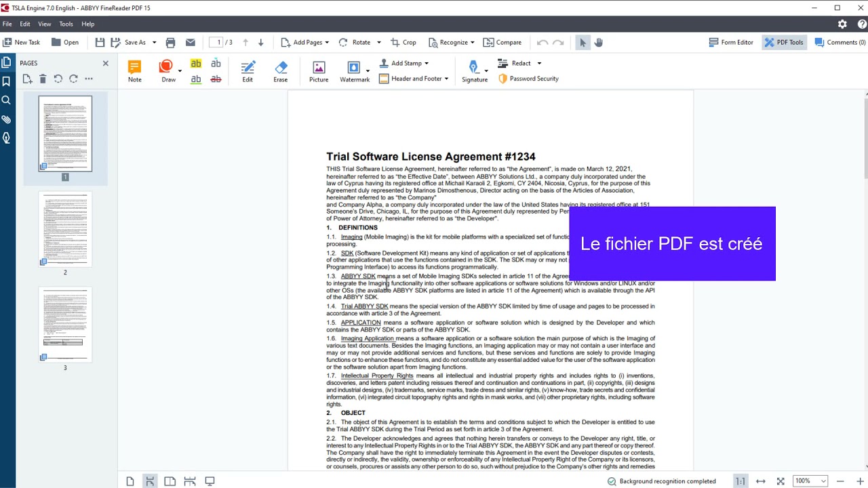Go to next page arrow

click(261, 42)
